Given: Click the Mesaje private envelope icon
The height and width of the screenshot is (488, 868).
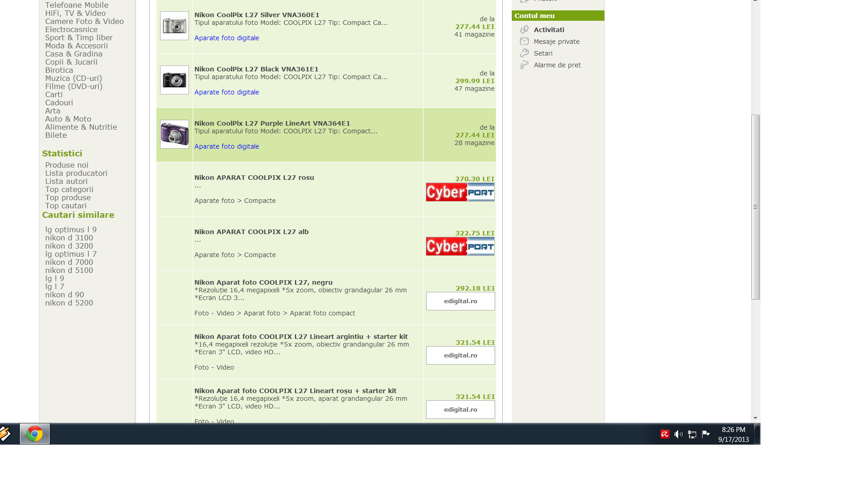Looking at the screenshot, I should 524,42.
